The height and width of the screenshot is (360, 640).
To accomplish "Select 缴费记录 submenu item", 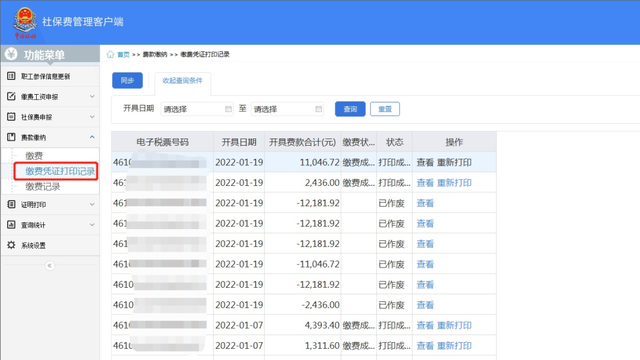I will click(43, 187).
